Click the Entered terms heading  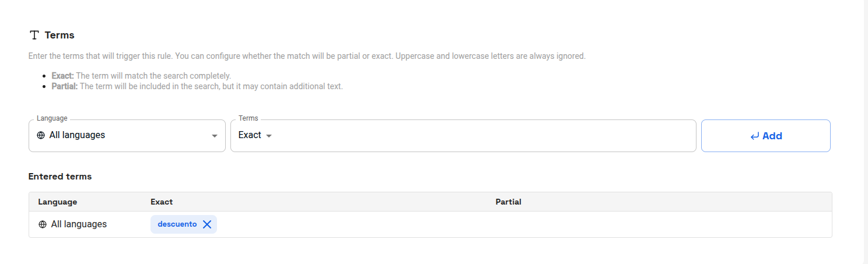pos(60,176)
